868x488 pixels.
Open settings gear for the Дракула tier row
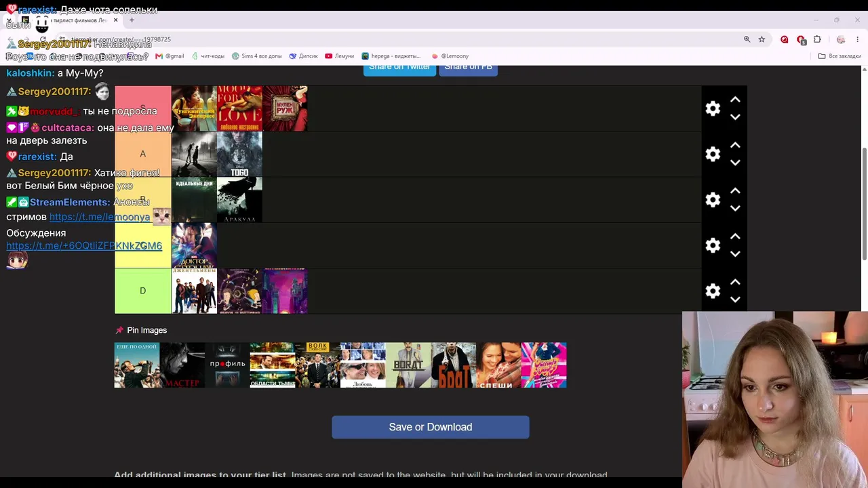tap(713, 199)
